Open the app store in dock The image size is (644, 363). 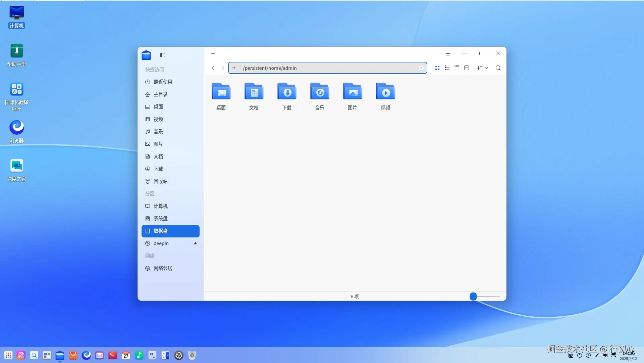pos(73,355)
